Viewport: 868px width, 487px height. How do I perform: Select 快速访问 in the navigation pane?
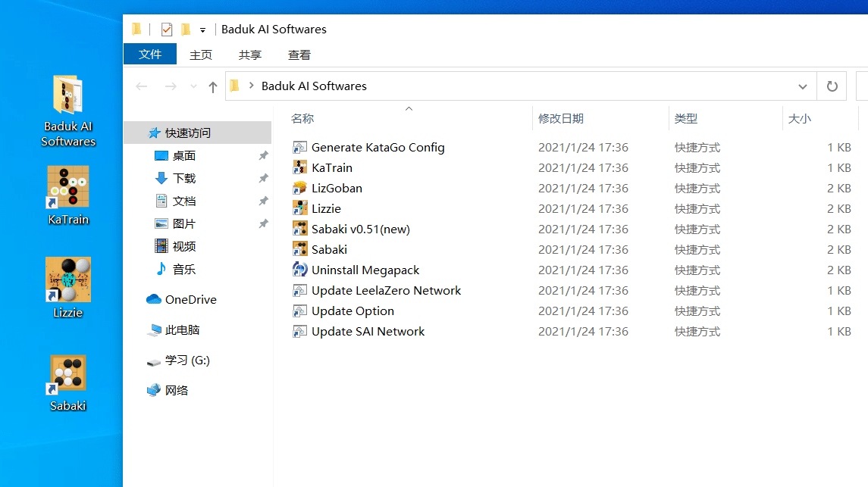[x=198, y=133]
